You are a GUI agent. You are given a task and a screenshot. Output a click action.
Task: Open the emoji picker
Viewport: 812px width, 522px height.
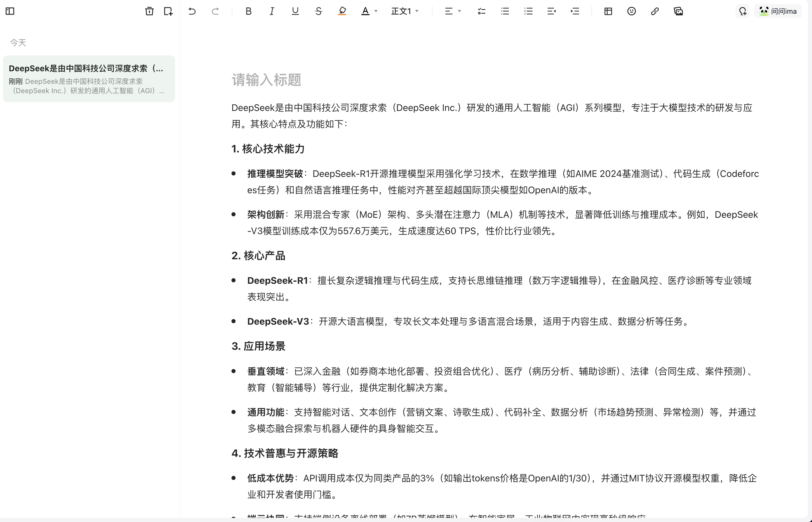(x=631, y=11)
